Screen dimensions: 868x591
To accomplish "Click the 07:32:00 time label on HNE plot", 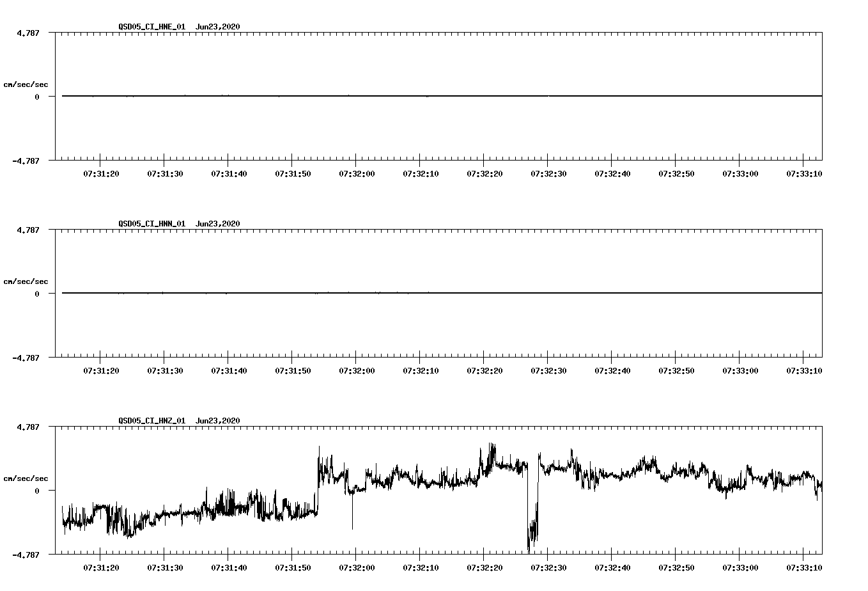I will pos(357,173).
